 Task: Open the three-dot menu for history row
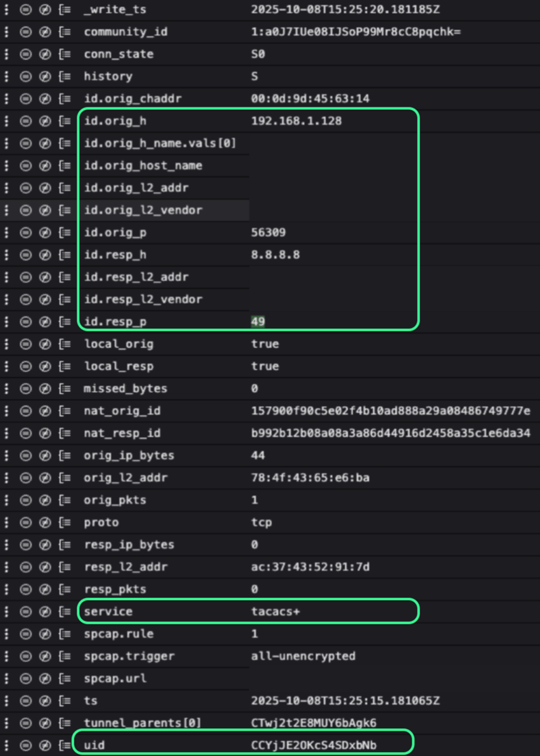pos(7,76)
